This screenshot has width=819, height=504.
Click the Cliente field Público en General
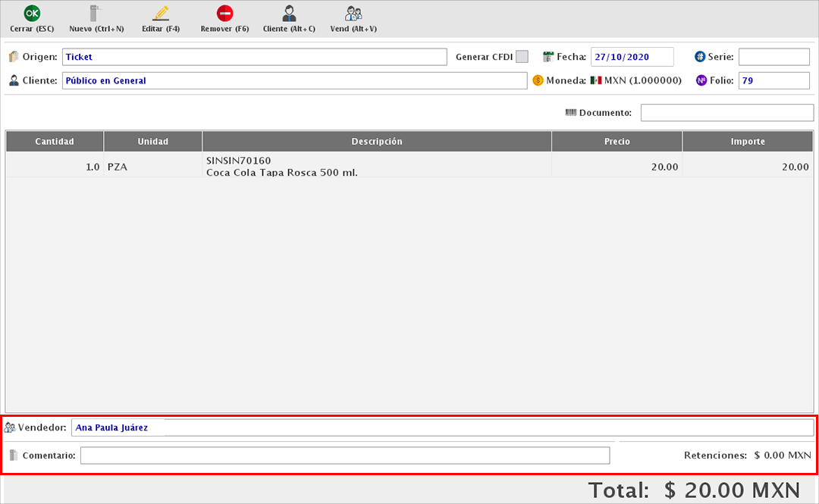294,80
